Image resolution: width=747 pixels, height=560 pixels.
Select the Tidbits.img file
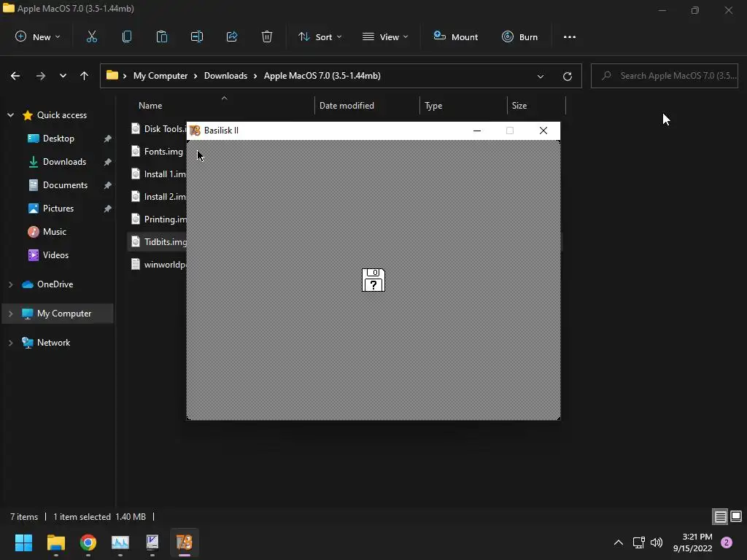[x=158, y=241]
